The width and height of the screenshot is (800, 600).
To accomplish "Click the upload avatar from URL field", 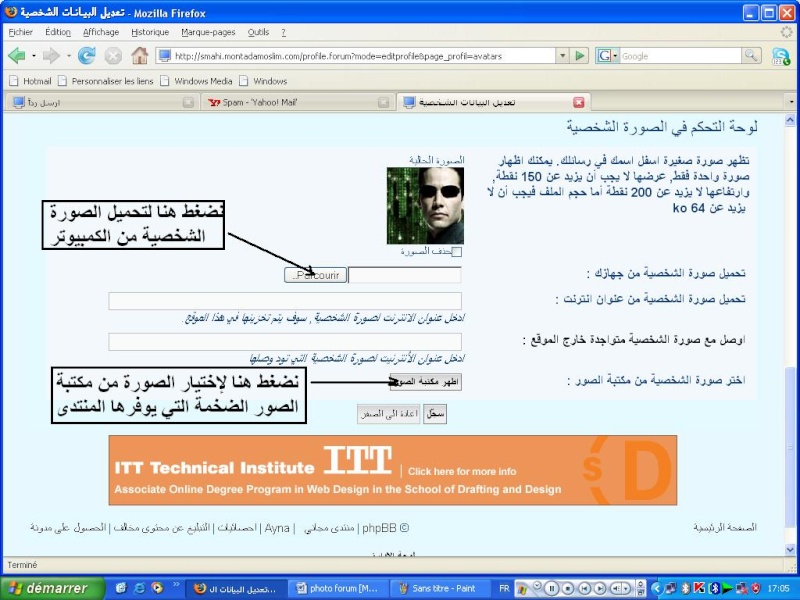I will point(285,301).
